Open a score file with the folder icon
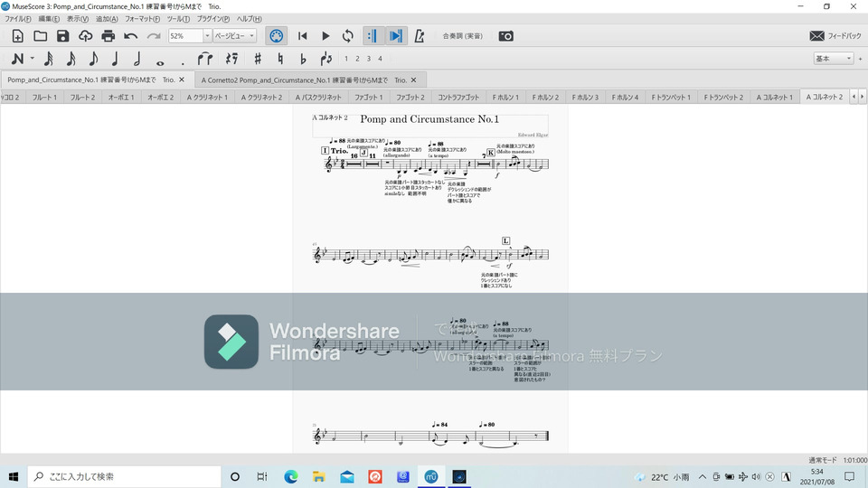 40,36
